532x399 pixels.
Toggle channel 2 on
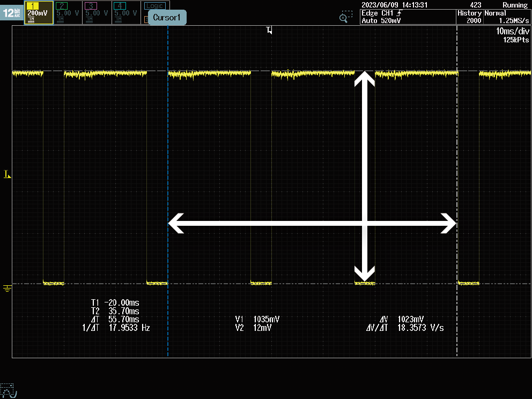point(68,12)
